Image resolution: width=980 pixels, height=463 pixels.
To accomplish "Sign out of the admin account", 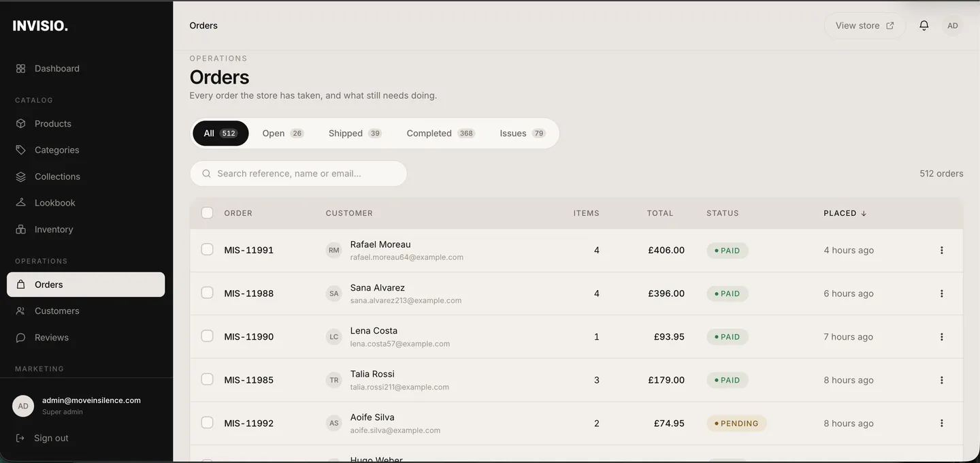I will click(x=42, y=438).
